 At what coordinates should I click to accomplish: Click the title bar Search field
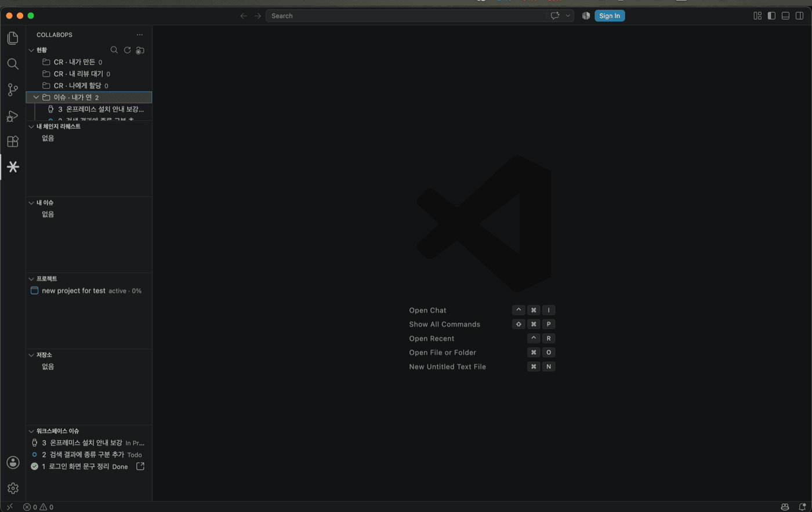click(406, 16)
